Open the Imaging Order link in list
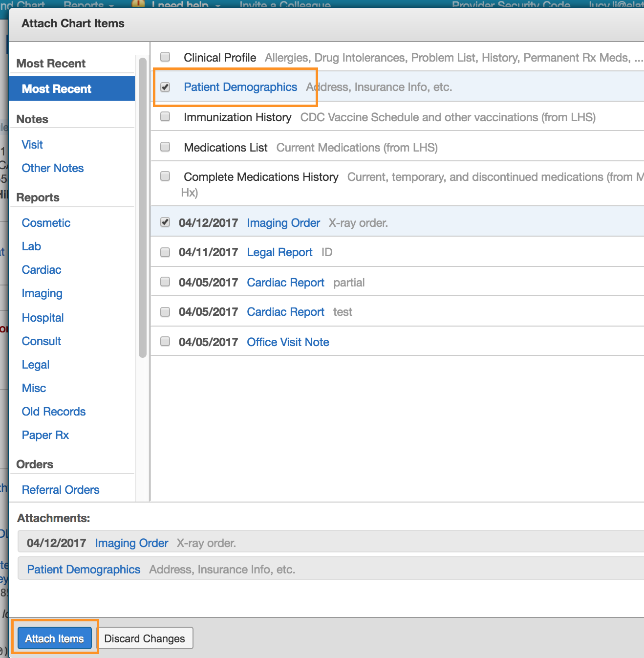Screen dimensions: 644x658 click(283, 223)
